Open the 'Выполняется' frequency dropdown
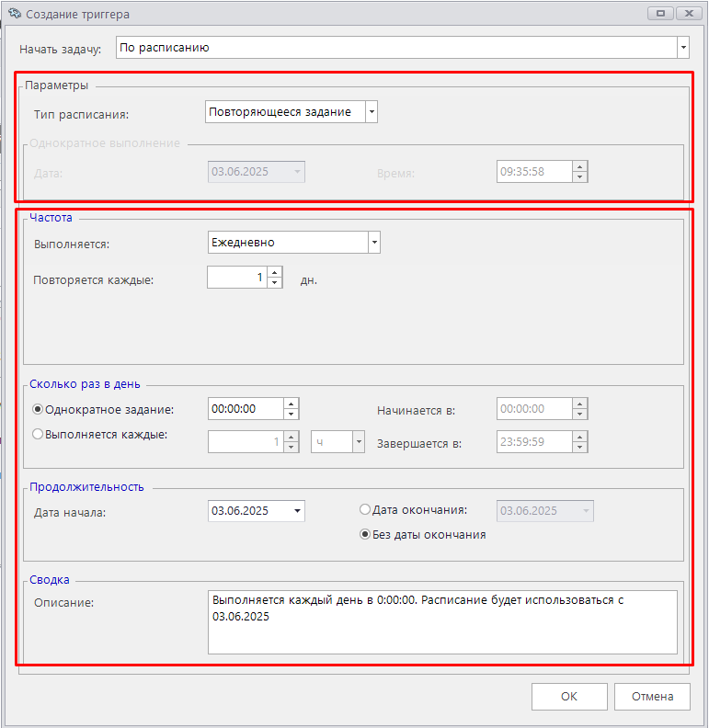 pyautogui.click(x=373, y=243)
